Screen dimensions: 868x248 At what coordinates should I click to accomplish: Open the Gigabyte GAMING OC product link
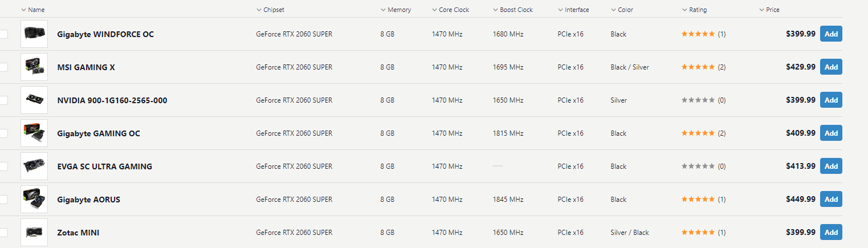[99, 133]
